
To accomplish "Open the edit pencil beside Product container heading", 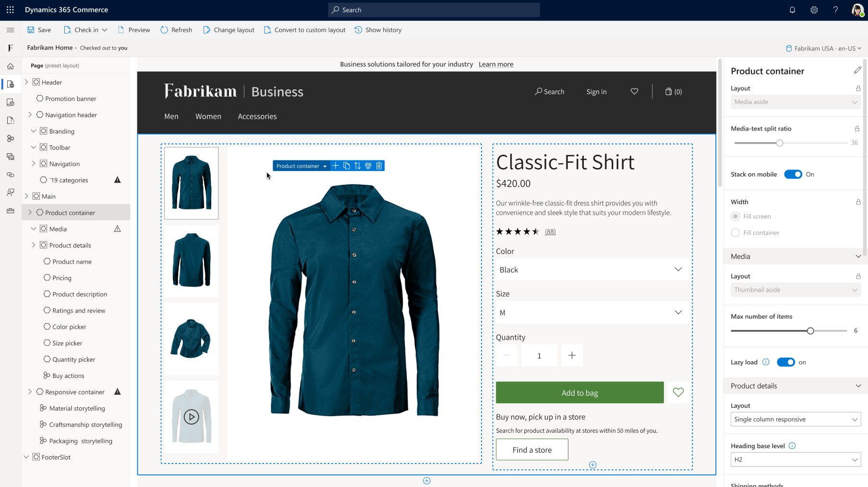I will [x=858, y=70].
